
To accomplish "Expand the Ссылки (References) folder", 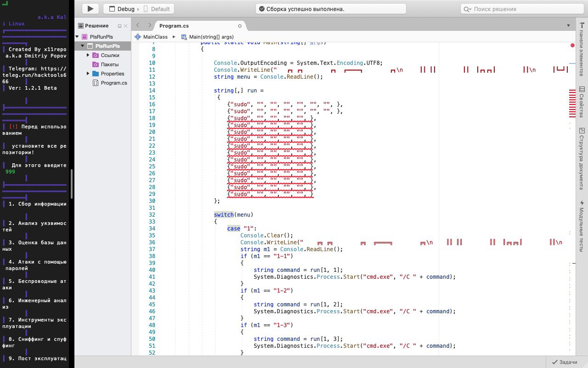I will click(x=88, y=55).
